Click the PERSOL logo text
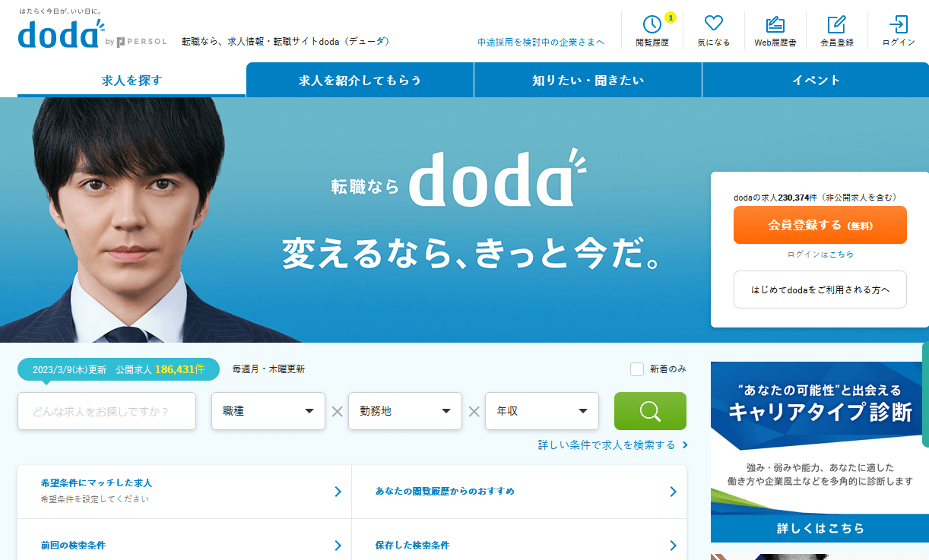This screenshot has height=560, width=929. point(142,42)
